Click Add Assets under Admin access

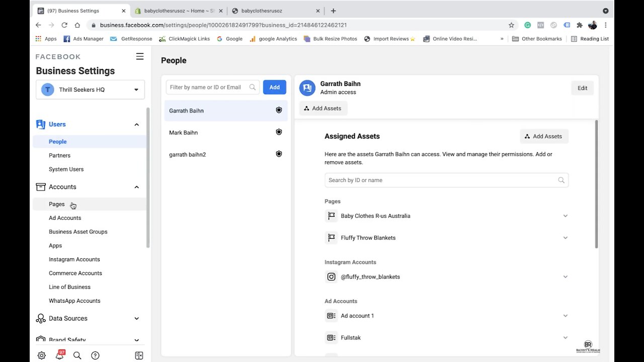tap(323, 108)
